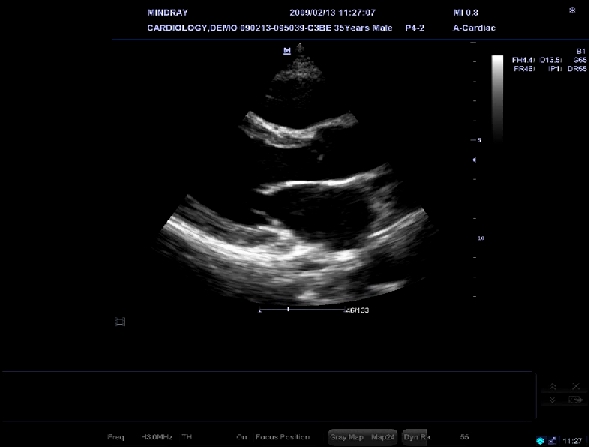Click the double up arrow in the bottom-right panel
This screenshot has height=447, width=589.
click(553, 386)
